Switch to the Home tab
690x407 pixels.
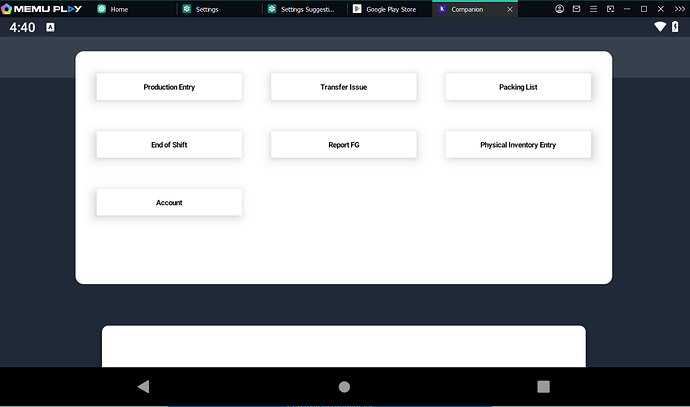[132, 9]
